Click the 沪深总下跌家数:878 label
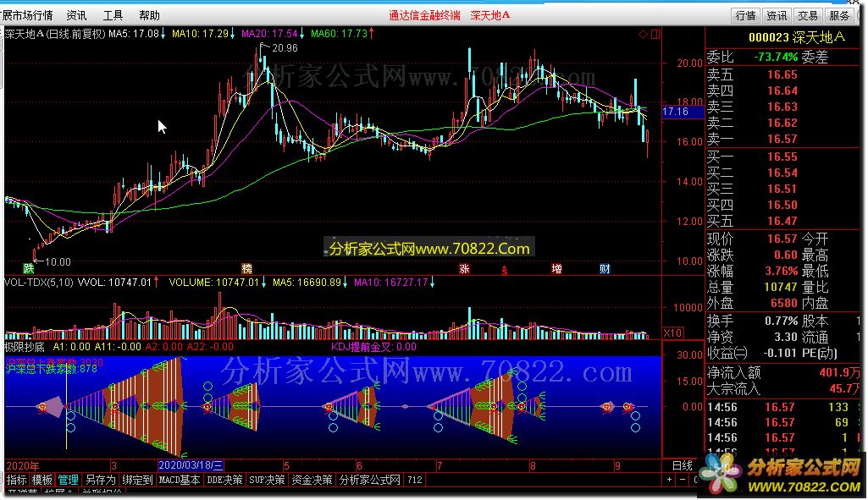 coord(51,370)
